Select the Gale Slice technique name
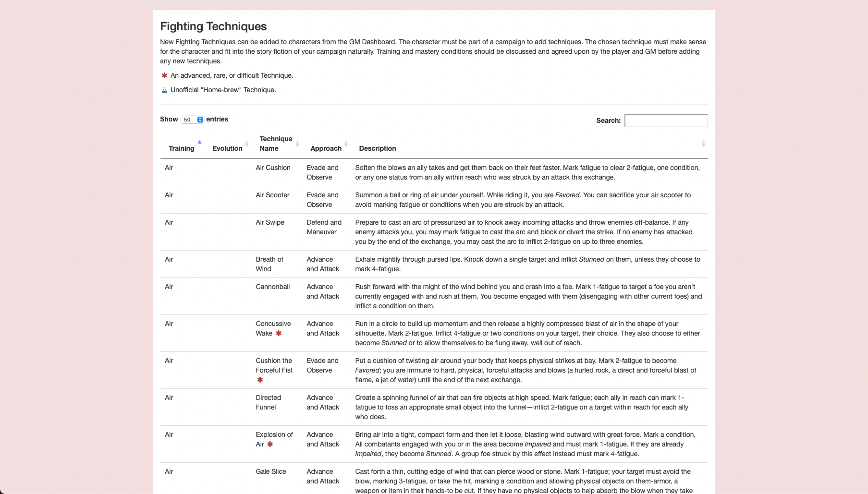 click(x=270, y=471)
